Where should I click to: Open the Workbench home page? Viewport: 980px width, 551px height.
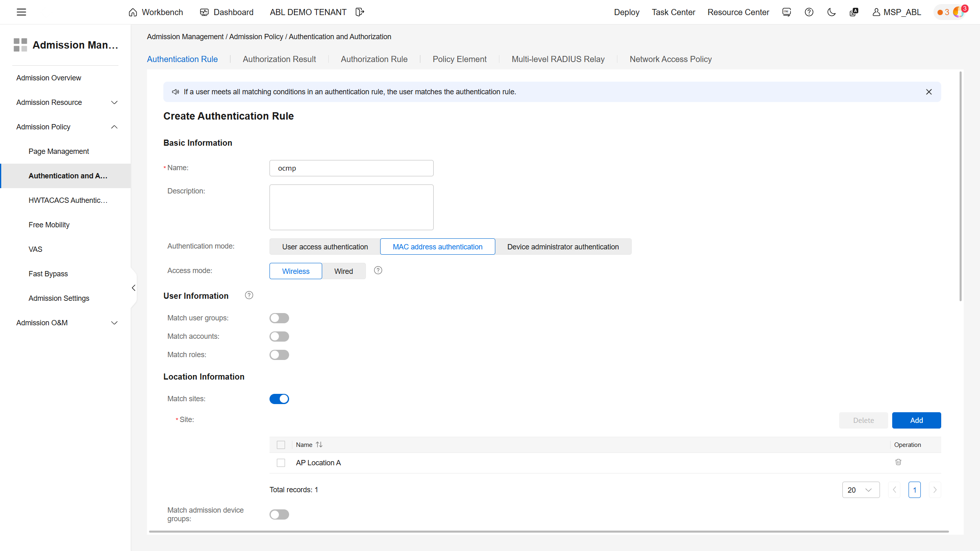[x=155, y=12]
